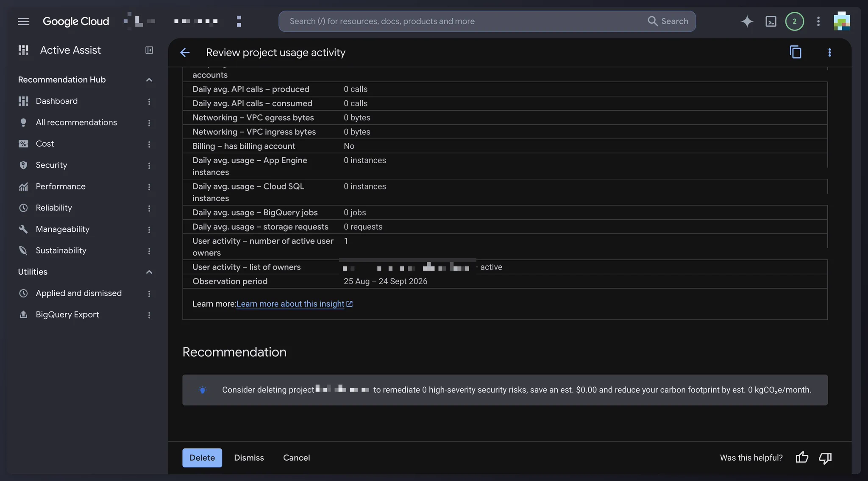Image resolution: width=868 pixels, height=481 pixels.
Task: Select observation period value 25 Aug – 24 Sept 2026
Action: click(x=385, y=281)
